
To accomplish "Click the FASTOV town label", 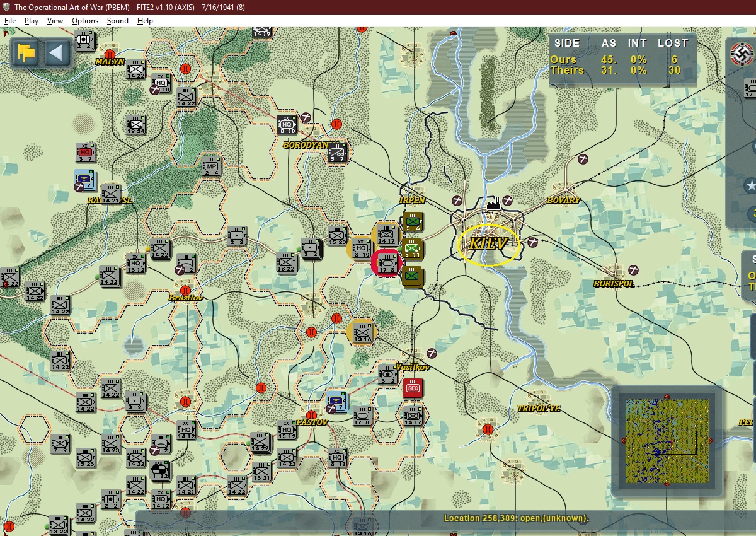I will click(311, 422).
